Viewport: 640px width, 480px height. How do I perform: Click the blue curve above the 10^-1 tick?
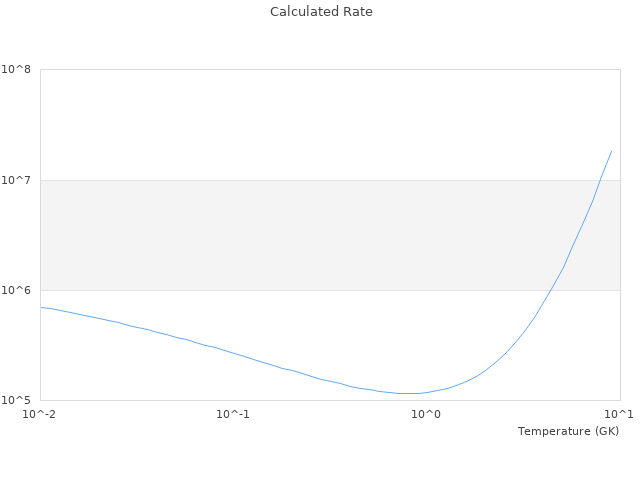click(233, 352)
